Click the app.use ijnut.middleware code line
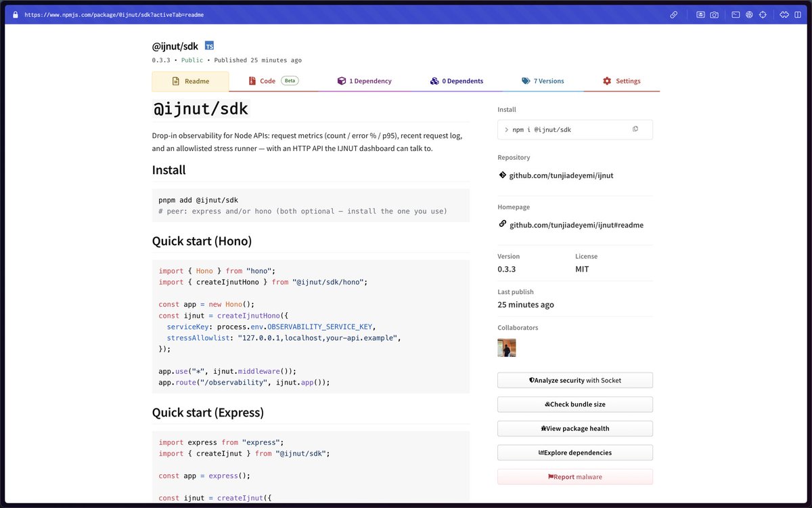The height and width of the screenshot is (508, 812). point(228,371)
